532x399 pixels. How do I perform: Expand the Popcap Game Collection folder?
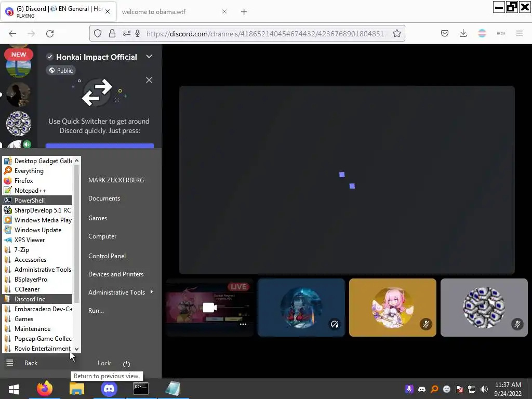[37, 338]
